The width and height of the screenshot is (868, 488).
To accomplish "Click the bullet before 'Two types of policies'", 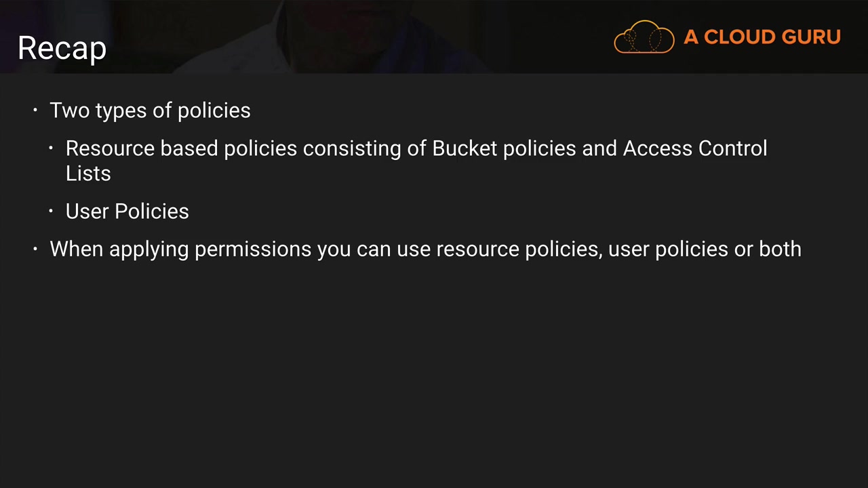I will [x=36, y=110].
